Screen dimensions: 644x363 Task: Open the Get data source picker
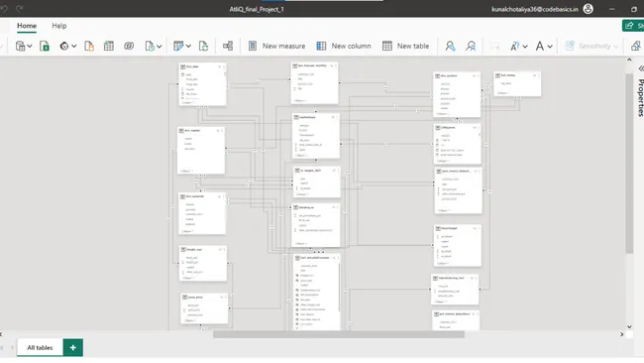pyautogui.click(x=20, y=46)
